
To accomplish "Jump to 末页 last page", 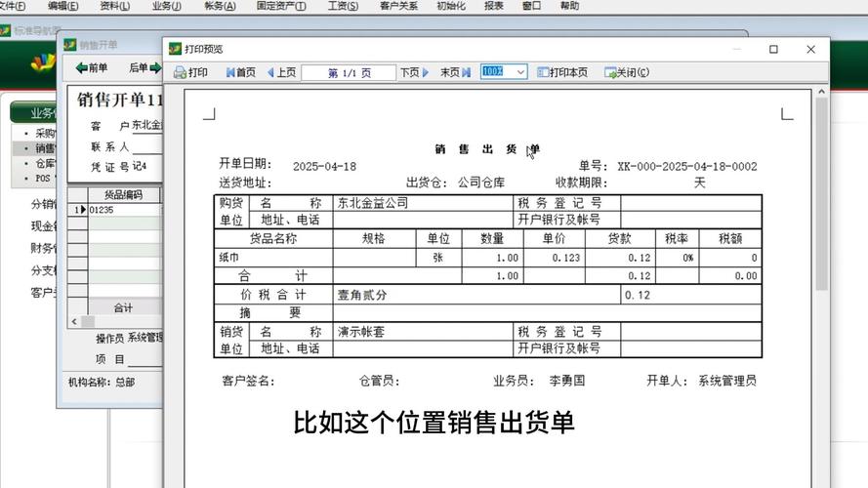I will pyautogui.click(x=455, y=72).
